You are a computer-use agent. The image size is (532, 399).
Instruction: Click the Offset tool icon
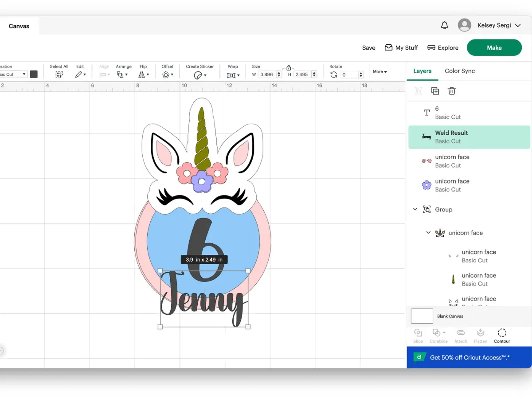166,75
